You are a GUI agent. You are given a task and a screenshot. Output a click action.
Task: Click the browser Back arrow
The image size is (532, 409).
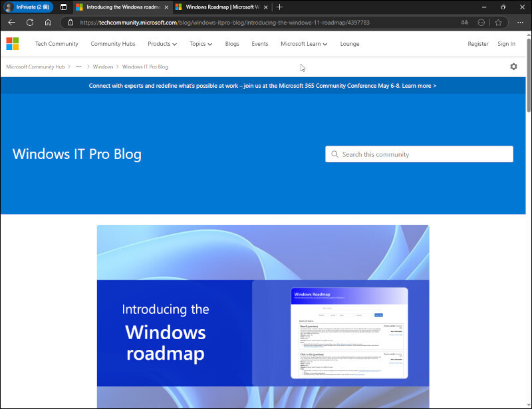click(11, 23)
